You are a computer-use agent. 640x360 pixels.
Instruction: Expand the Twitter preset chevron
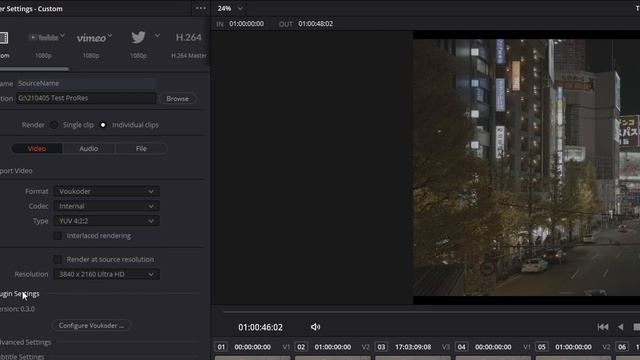157,36
